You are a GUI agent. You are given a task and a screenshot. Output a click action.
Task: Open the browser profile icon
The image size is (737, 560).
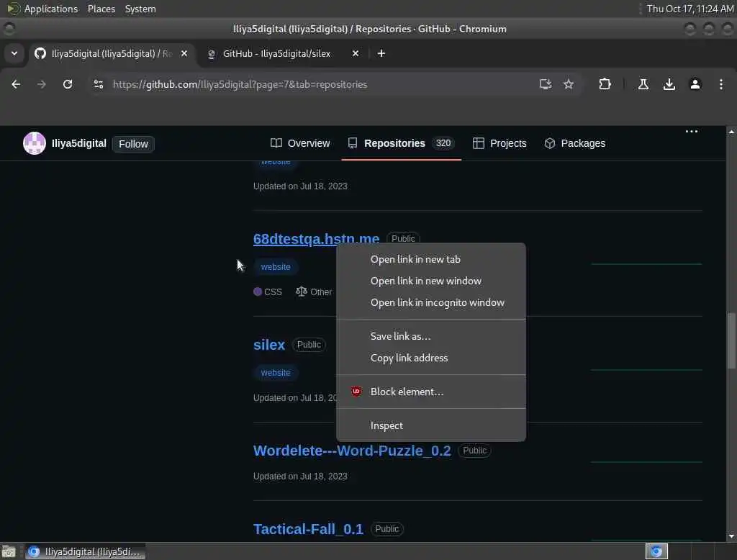point(695,84)
